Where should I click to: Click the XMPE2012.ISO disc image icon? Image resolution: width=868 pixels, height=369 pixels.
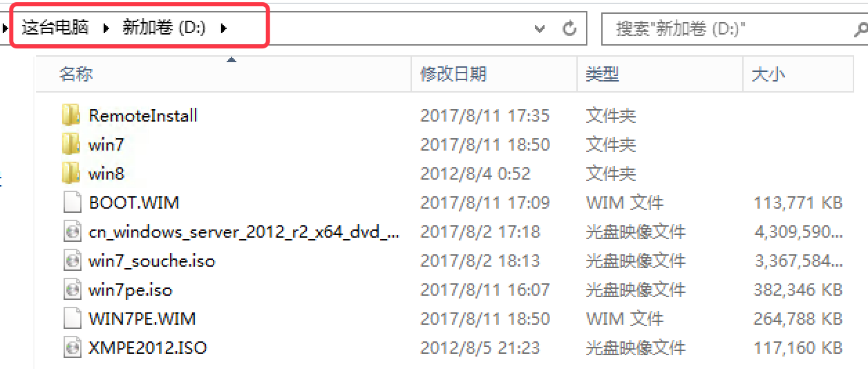click(72, 348)
